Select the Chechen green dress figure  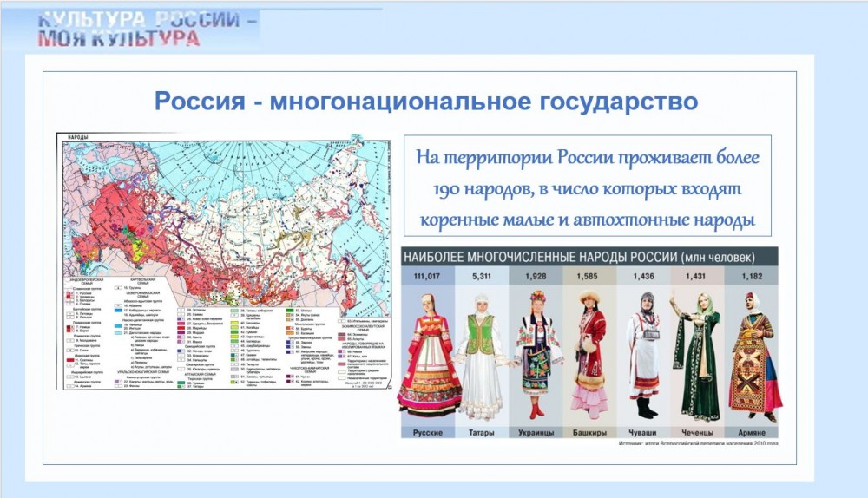tap(700, 354)
